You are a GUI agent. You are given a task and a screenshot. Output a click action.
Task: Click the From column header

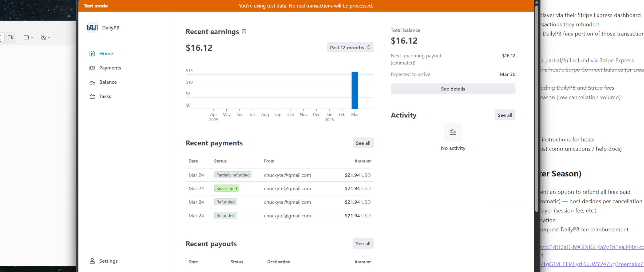pyautogui.click(x=269, y=161)
